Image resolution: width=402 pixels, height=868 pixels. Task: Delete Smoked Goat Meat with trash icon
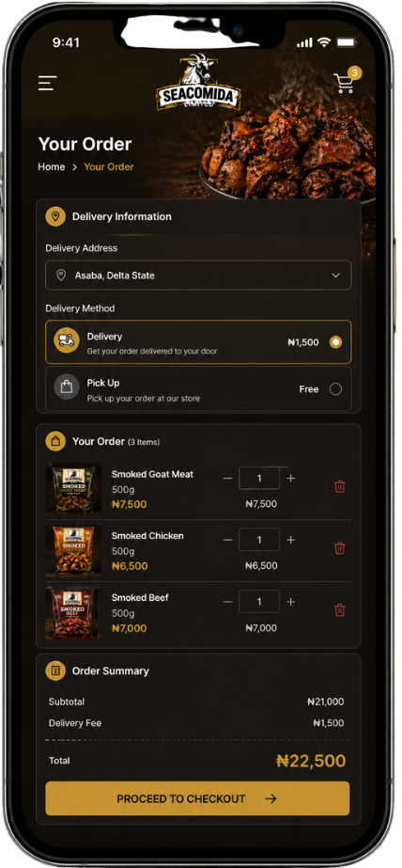tap(340, 486)
